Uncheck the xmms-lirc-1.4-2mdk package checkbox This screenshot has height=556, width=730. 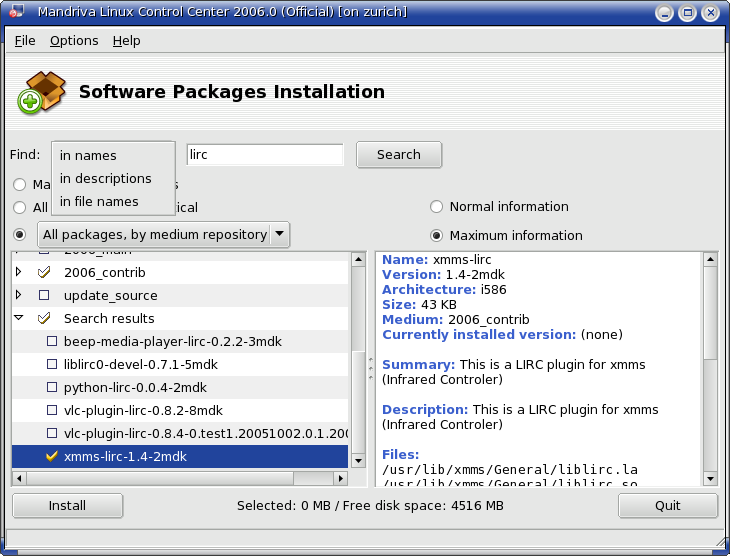[52, 456]
